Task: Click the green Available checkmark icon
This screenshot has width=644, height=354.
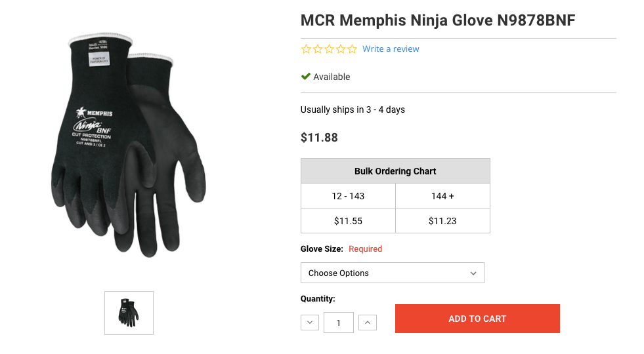Action: tap(305, 77)
